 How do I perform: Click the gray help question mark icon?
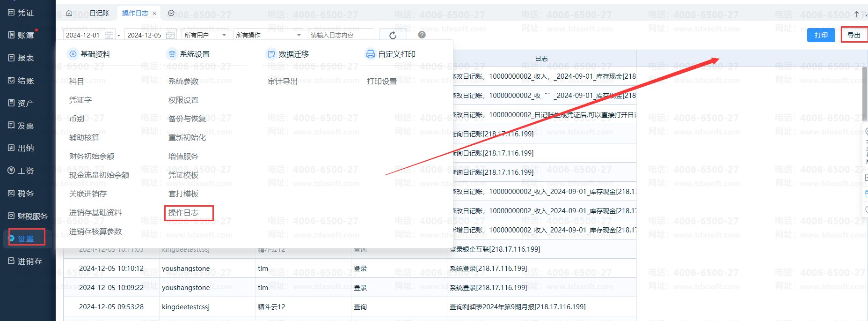(422, 35)
